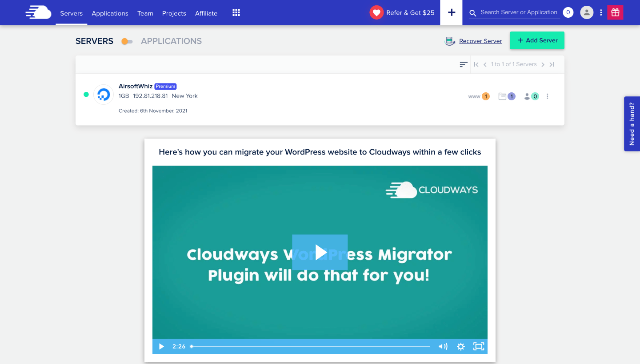Screen dimensions: 640x364
Task: Click the team members count icon
Action: point(531,96)
